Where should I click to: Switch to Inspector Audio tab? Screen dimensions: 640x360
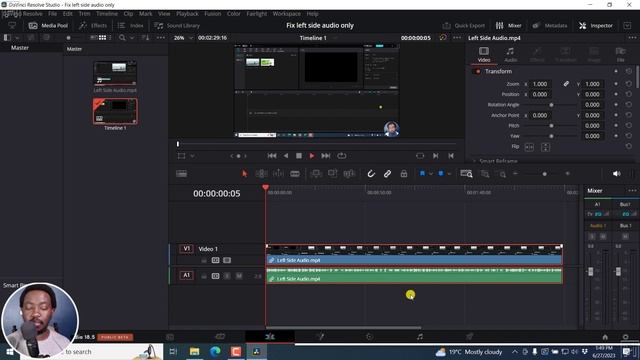(x=510, y=54)
